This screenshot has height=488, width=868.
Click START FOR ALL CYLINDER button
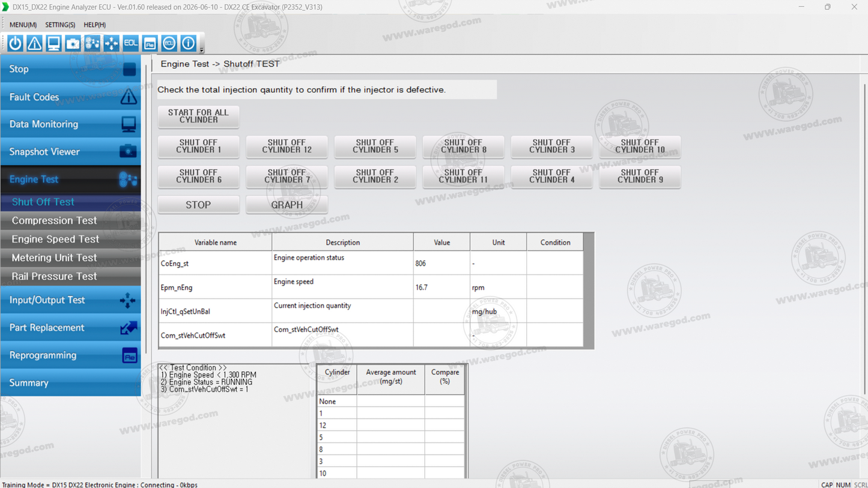[x=198, y=116]
